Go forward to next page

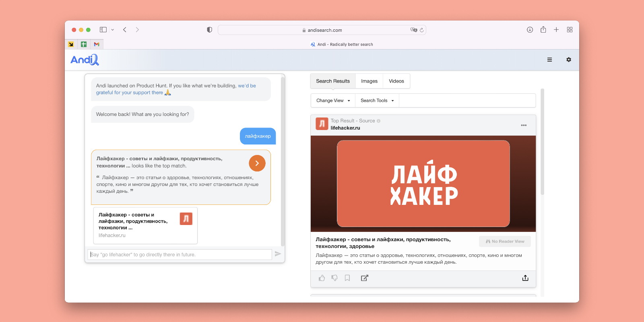[137, 30]
